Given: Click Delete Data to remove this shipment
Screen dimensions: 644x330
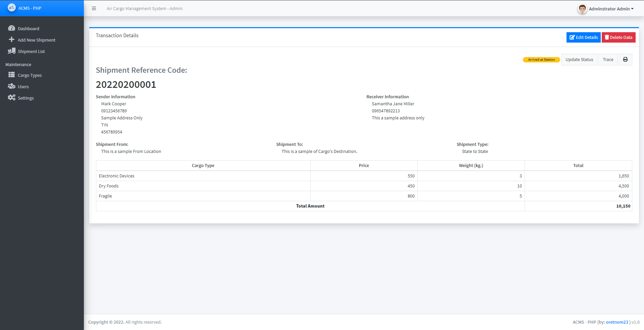Looking at the screenshot, I should pyautogui.click(x=618, y=37).
